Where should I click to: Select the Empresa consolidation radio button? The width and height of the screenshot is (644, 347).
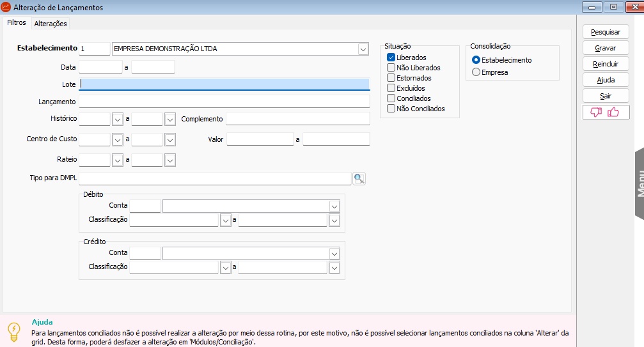[476, 73]
